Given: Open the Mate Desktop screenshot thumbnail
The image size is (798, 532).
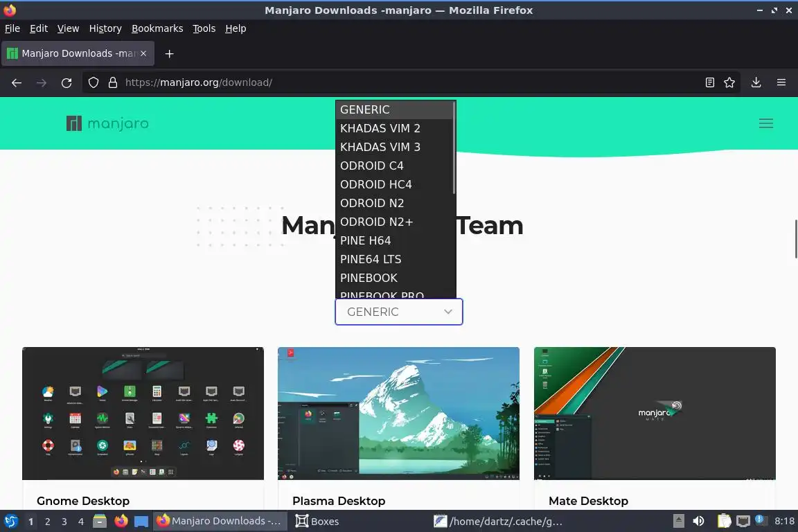Looking at the screenshot, I should (655, 414).
